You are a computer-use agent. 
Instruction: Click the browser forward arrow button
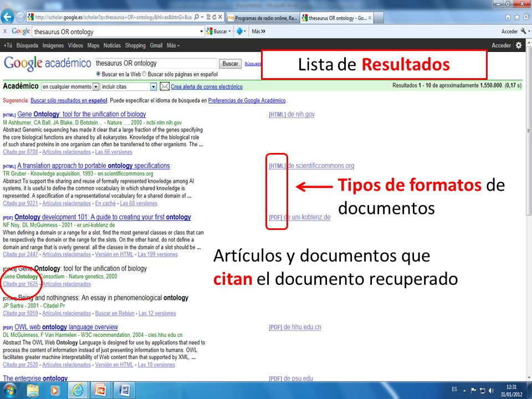(20, 17)
